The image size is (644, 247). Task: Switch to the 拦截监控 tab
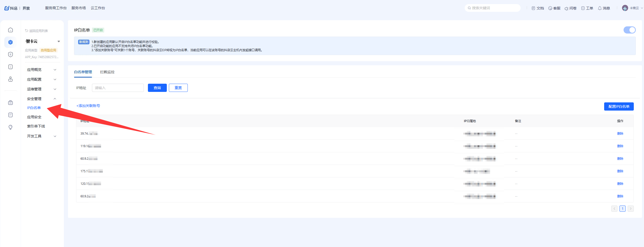[x=107, y=72]
